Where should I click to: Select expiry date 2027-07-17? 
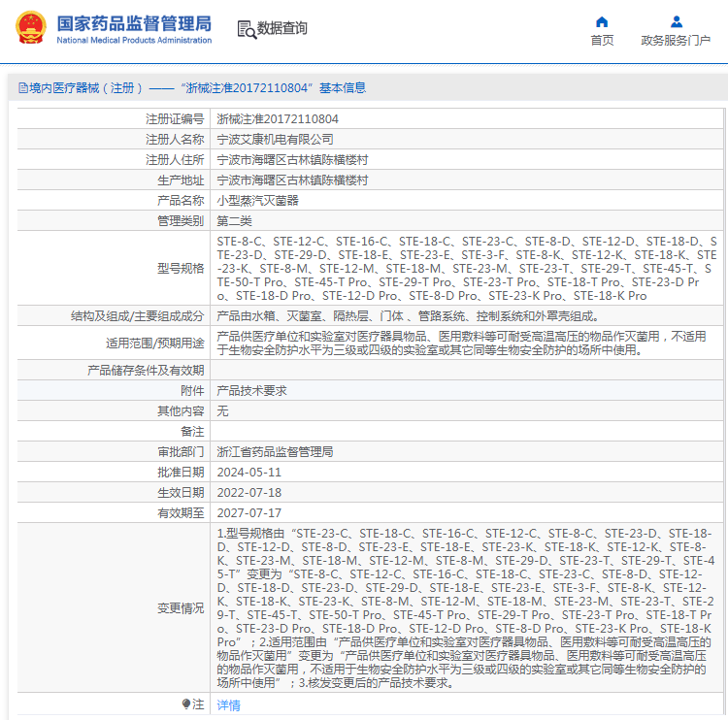point(249,513)
